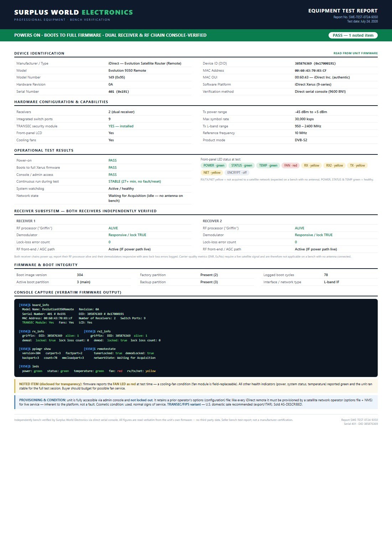Click the 'board_info' console command line
Image resolution: width=392 pixels, height=535 pixels.
(x=34, y=305)
